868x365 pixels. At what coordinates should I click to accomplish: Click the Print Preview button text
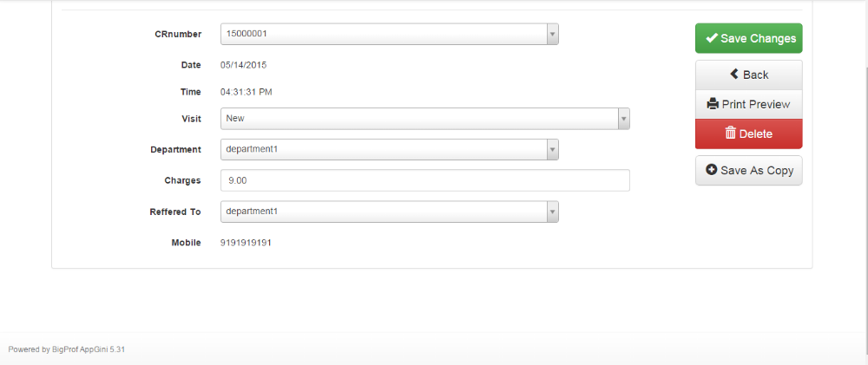click(756, 104)
